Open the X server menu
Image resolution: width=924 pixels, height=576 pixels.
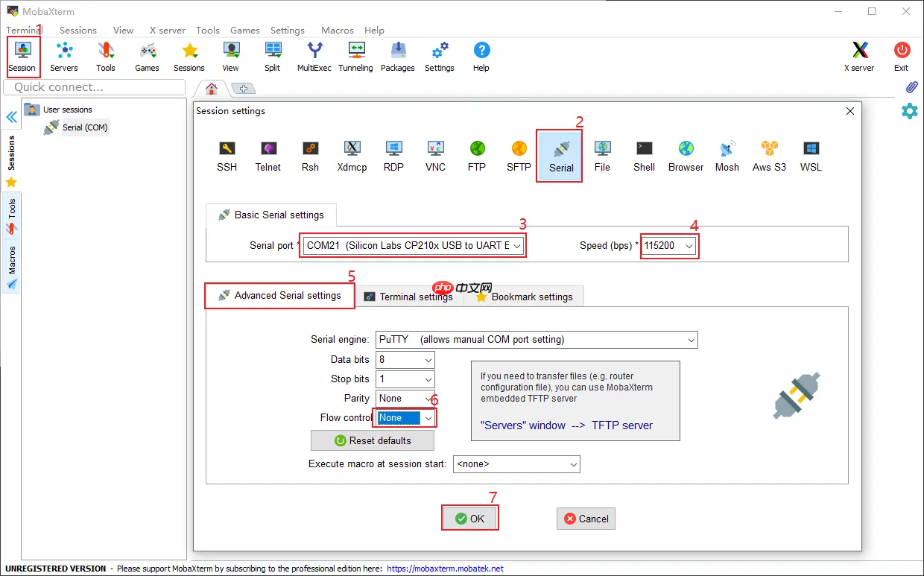point(168,31)
